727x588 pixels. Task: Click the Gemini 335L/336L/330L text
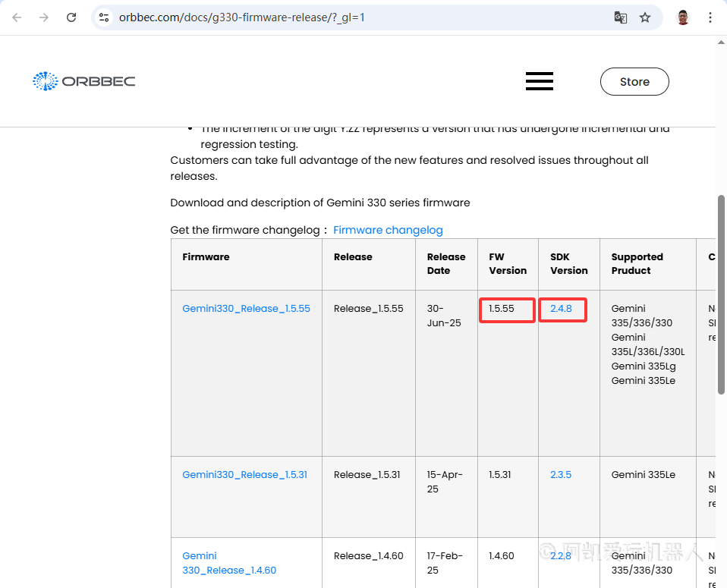[x=648, y=344]
